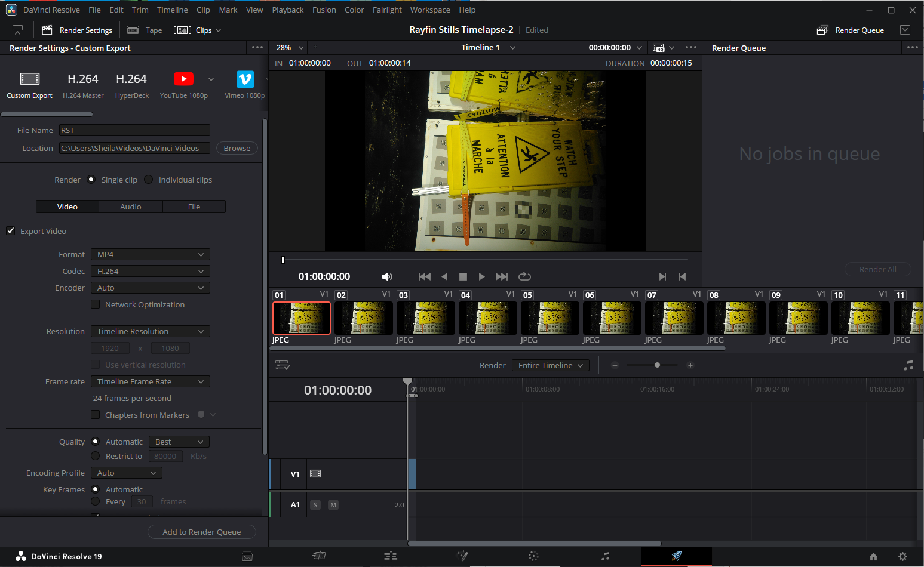Adjust the timeline zoom slider handle

click(657, 365)
